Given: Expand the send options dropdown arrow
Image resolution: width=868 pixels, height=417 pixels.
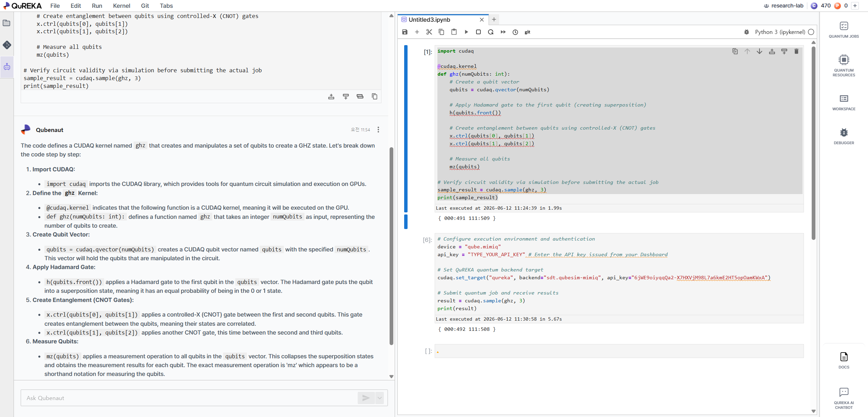Looking at the screenshot, I should (380, 398).
